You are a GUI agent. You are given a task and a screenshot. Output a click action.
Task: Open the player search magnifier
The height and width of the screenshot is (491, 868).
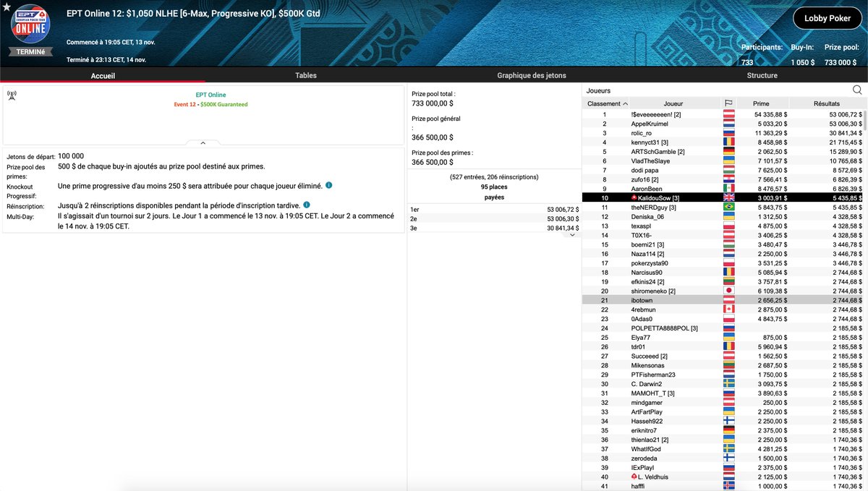(x=857, y=90)
